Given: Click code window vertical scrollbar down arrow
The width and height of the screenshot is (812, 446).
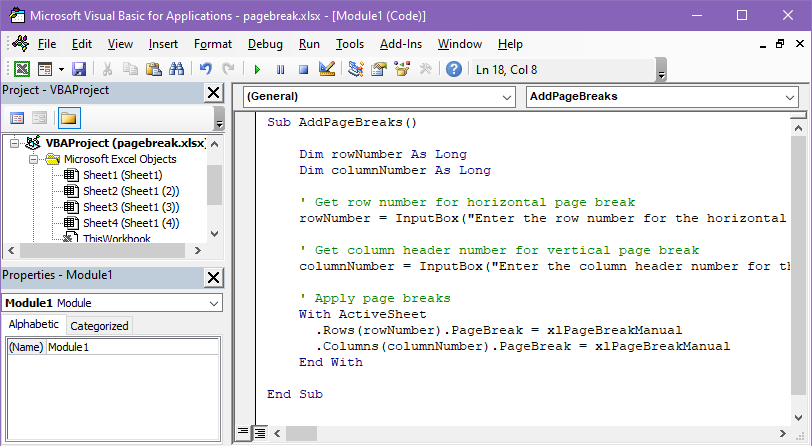Looking at the screenshot, I should pyautogui.click(x=798, y=418).
